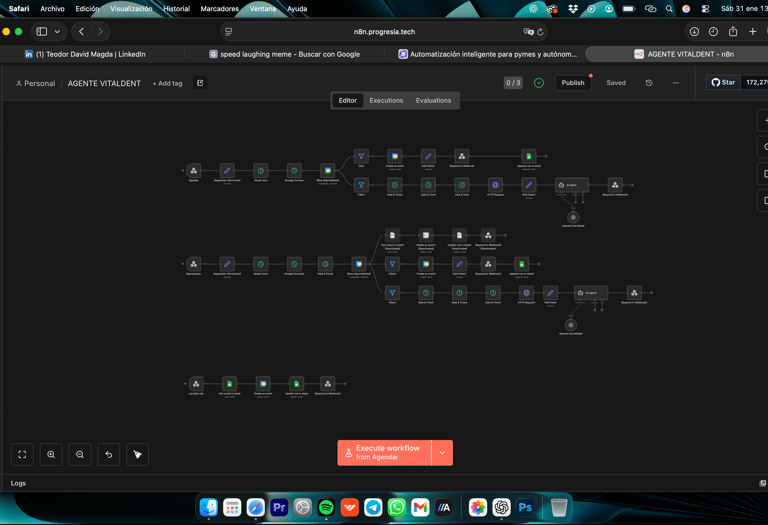This screenshot has width=768, height=525.
Task: Select the Filter3 node
Action: point(392,293)
